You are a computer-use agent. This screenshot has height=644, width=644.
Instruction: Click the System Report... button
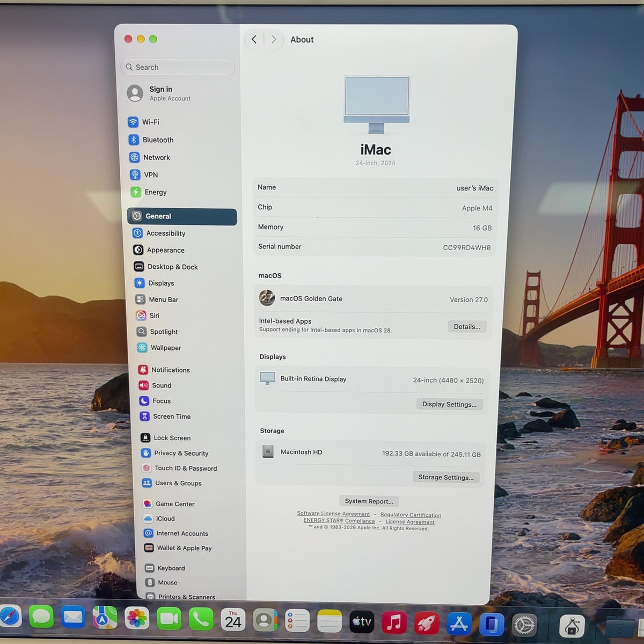coord(369,501)
